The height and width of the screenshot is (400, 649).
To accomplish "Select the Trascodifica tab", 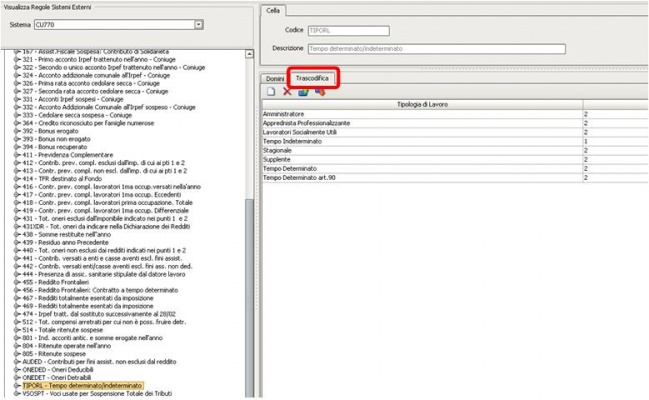I will [312, 78].
